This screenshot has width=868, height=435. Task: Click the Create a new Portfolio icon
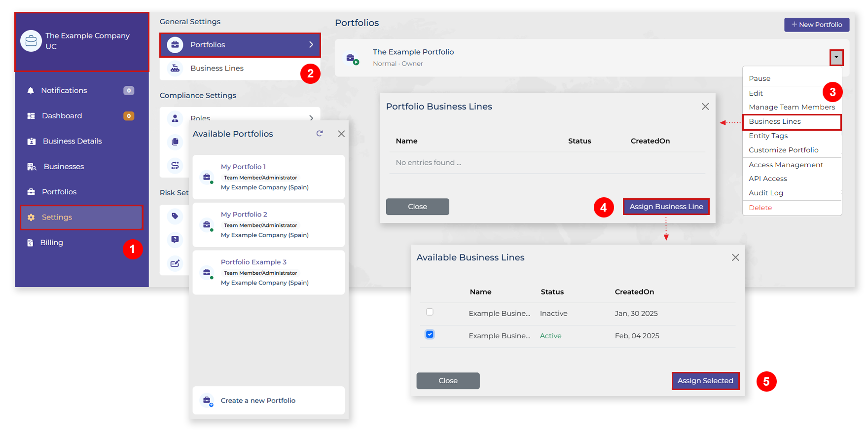tap(208, 401)
